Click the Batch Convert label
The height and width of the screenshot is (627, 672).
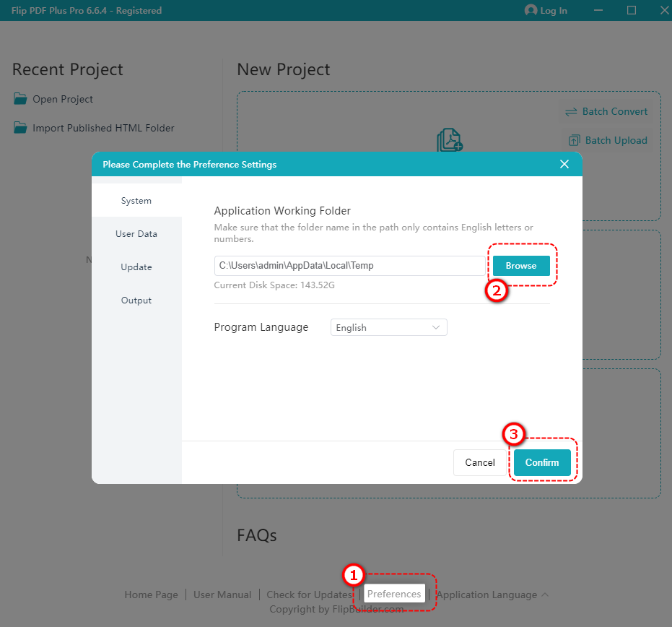click(615, 111)
